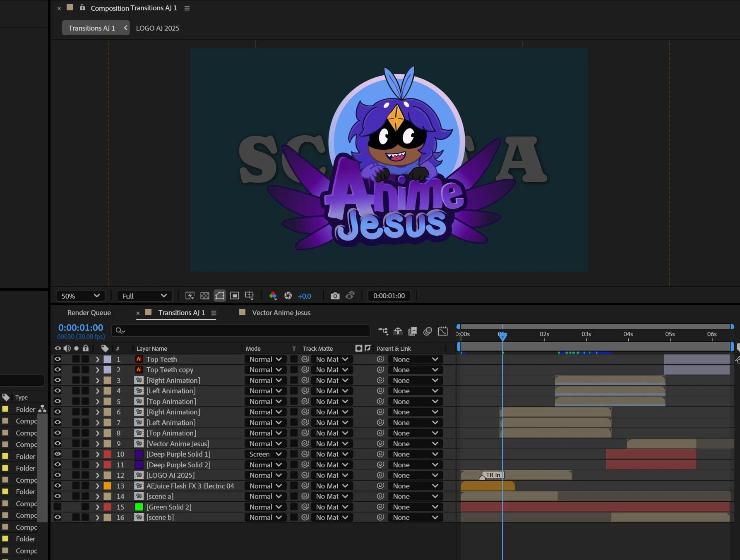
Task: Expand layer 3 Right Animation properties
Action: (x=98, y=380)
